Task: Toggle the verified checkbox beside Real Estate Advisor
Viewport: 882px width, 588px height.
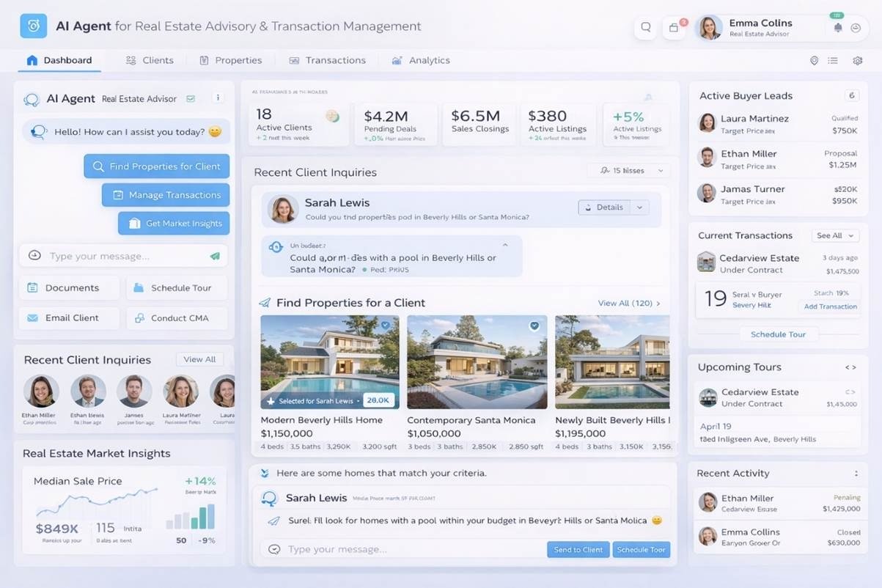Action: tap(191, 98)
